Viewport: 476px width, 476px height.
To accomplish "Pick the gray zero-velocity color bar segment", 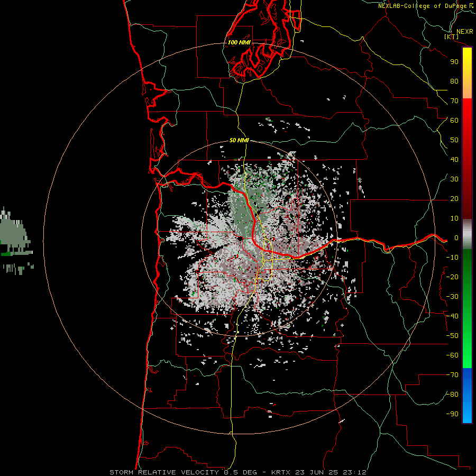I will [x=467, y=235].
